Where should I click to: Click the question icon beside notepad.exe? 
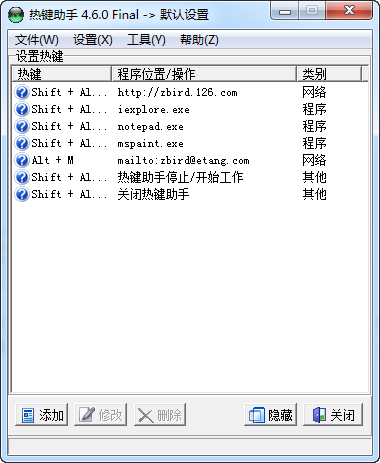coord(22,126)
